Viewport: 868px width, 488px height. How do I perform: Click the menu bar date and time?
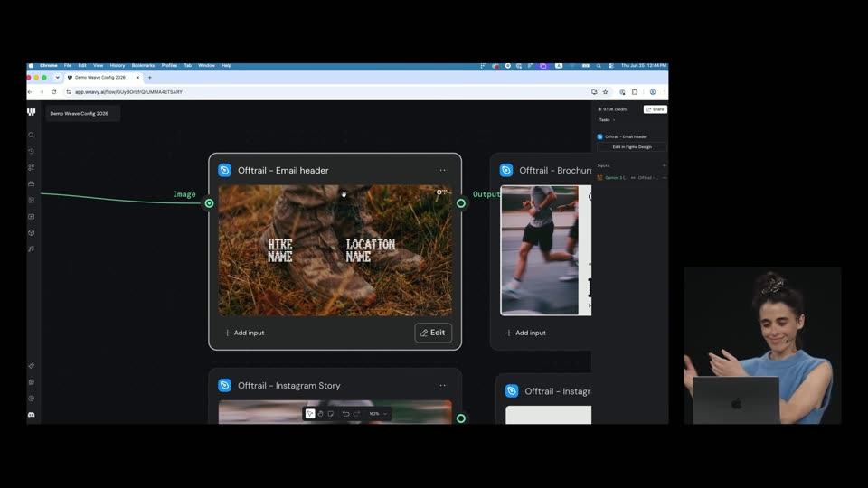pyautogui.click(x=643, y=65)
